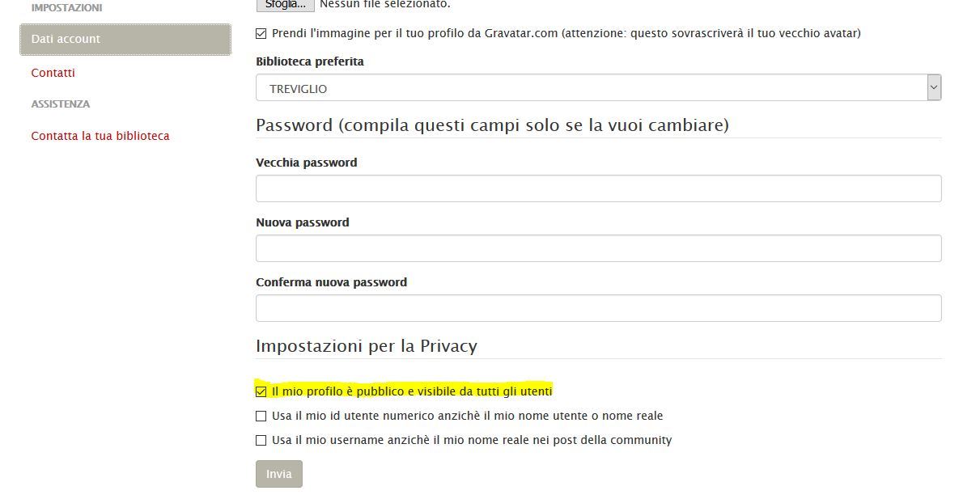Open the Contatti section

53,73
